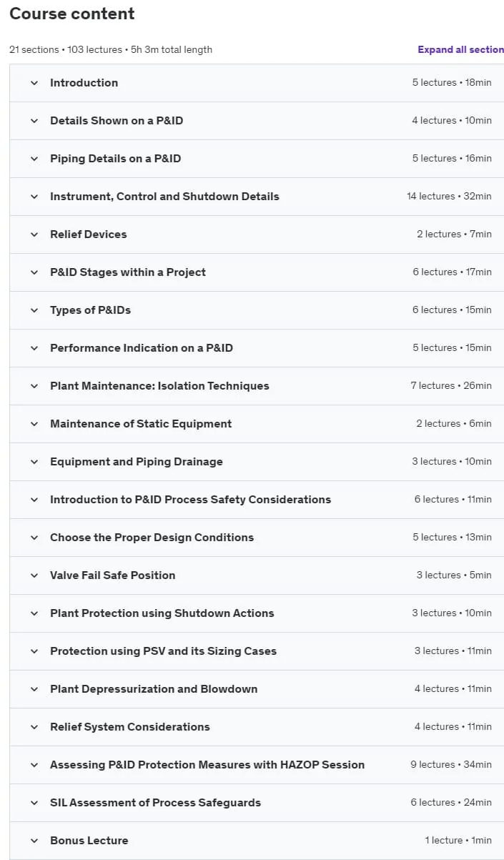Select the Valve Fail Safe Position section title
The width and height of the screenshot is (504, 860).
click(x=112, y=575)
